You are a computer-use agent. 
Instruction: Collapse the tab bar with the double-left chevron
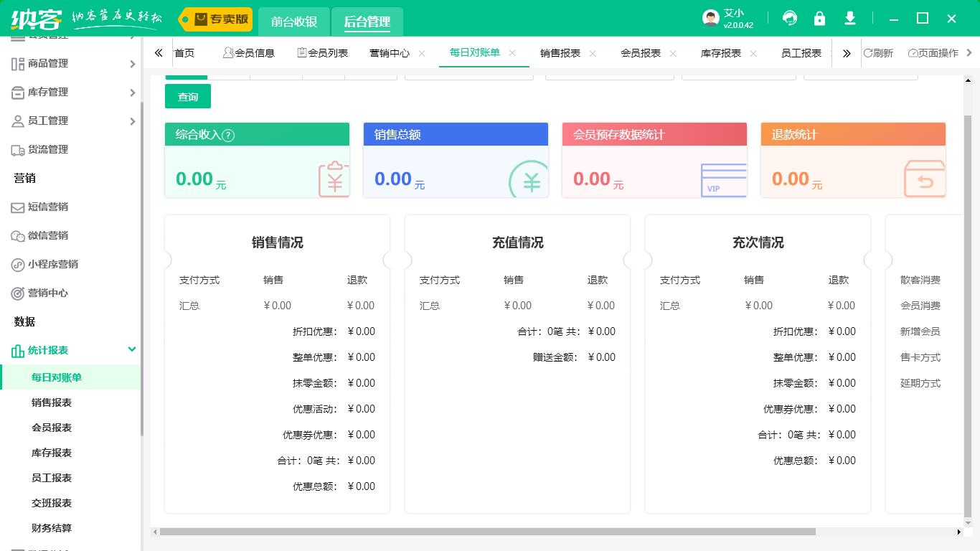[159, 52]
